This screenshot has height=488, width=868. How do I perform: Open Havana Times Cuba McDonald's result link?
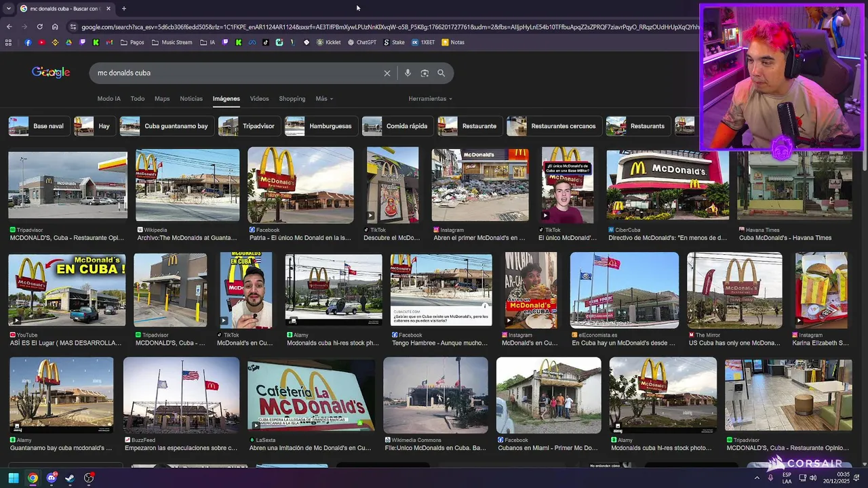pyautogui.click(x=785, y=238)
